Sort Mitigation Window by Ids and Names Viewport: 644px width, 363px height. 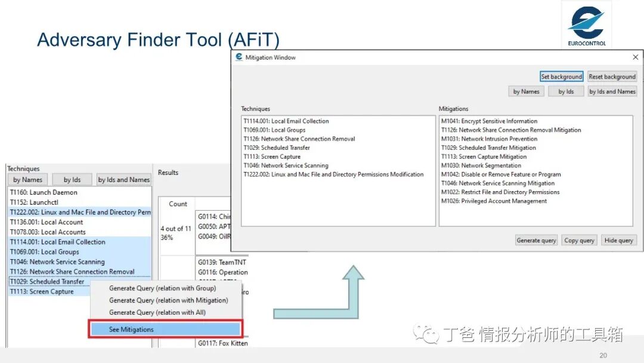tap(612, 91)
